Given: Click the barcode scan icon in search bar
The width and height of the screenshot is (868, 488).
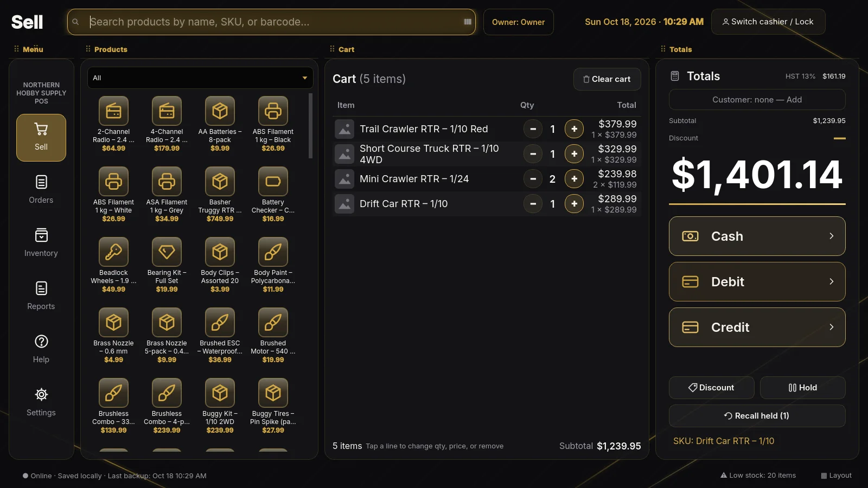Looking at the screenshot, I should 467,22.
